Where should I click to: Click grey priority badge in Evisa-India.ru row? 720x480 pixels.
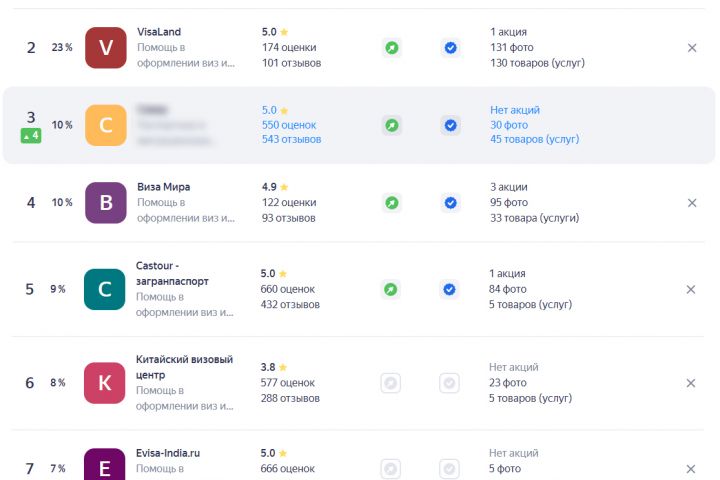391,468
